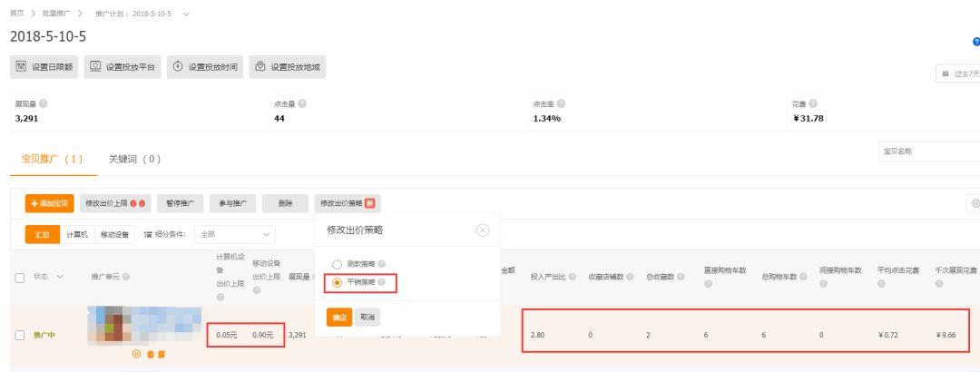Click help icon beside 平销策略 option
The height and width of the screenshot is (372, 980).
coord(381,282)
